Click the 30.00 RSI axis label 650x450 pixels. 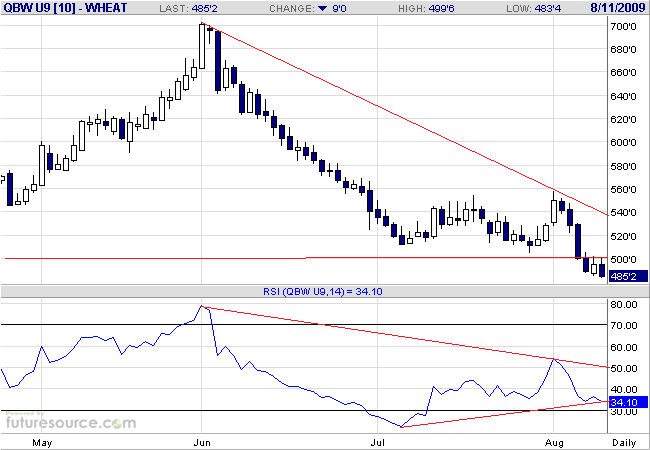coord(624,412)
